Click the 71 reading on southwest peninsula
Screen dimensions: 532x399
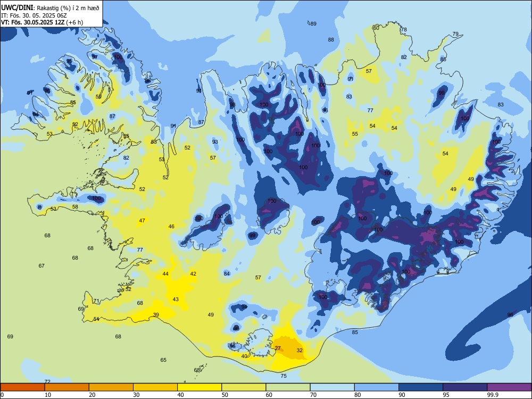point(96,301)
